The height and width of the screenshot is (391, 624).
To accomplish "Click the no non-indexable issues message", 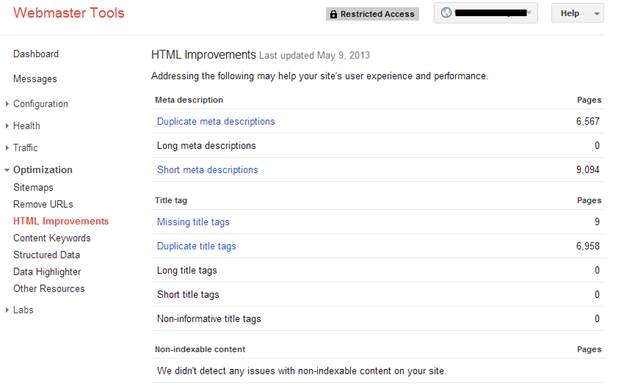I will [302, 371].
